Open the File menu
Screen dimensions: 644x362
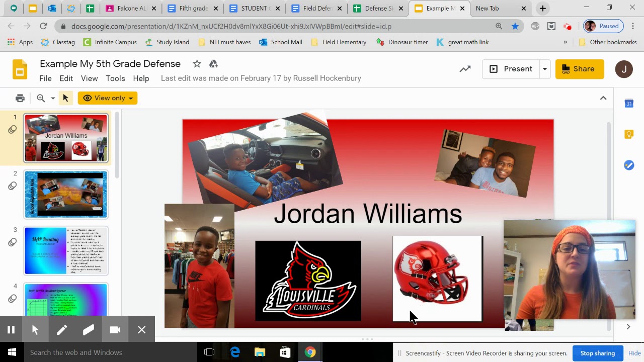45,78
